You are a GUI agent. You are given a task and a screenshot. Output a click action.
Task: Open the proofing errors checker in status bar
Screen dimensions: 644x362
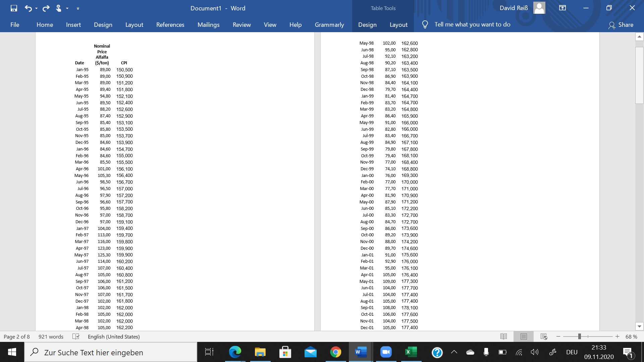click(76, 337)
